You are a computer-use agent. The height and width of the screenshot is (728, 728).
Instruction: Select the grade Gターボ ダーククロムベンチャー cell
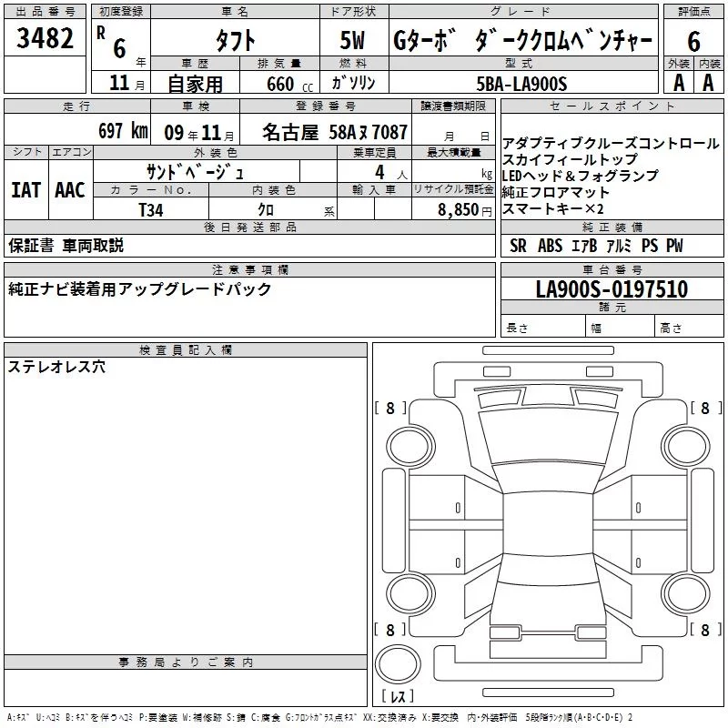(x=523, y=41)
